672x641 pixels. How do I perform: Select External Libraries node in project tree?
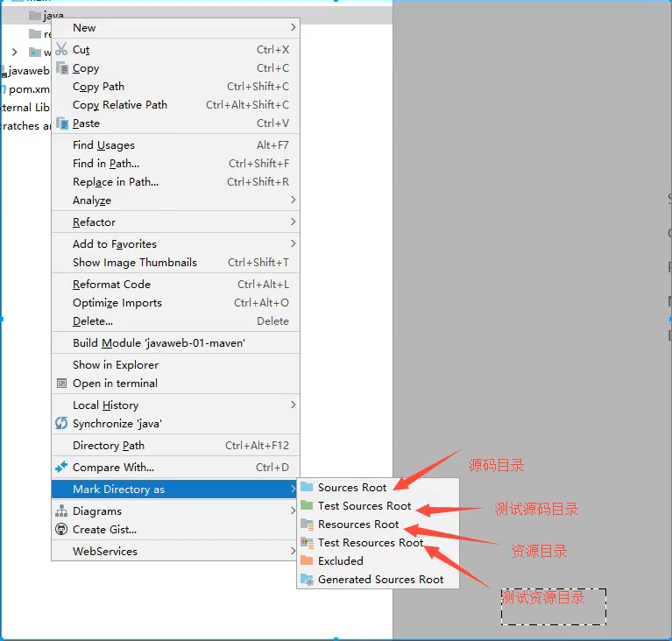click(25, 108)
